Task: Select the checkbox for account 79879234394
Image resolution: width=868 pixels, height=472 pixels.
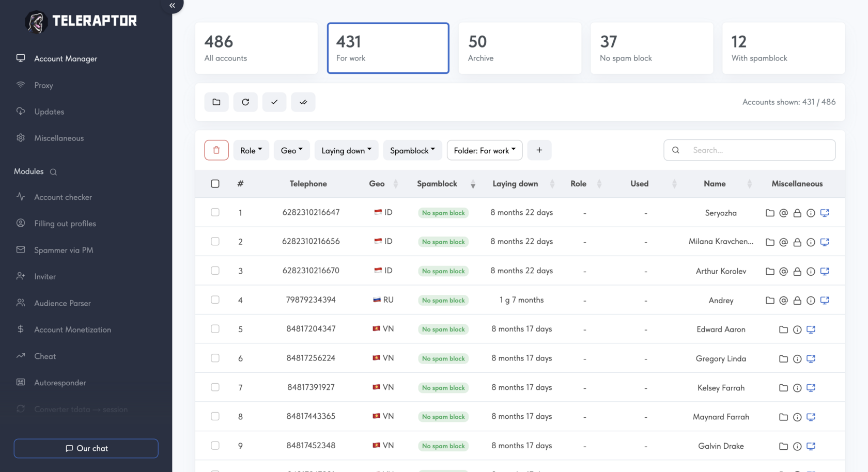Action: (x=215, y=300)
